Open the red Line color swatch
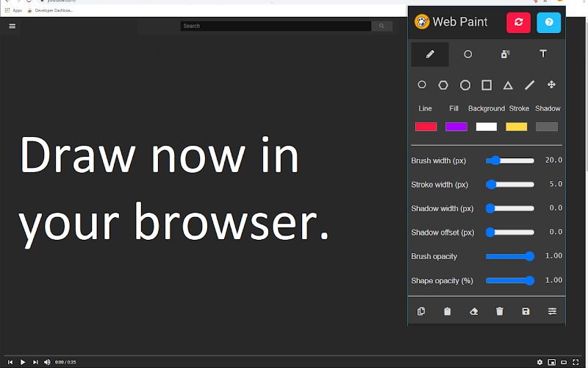588x368 pixels. 426,127
